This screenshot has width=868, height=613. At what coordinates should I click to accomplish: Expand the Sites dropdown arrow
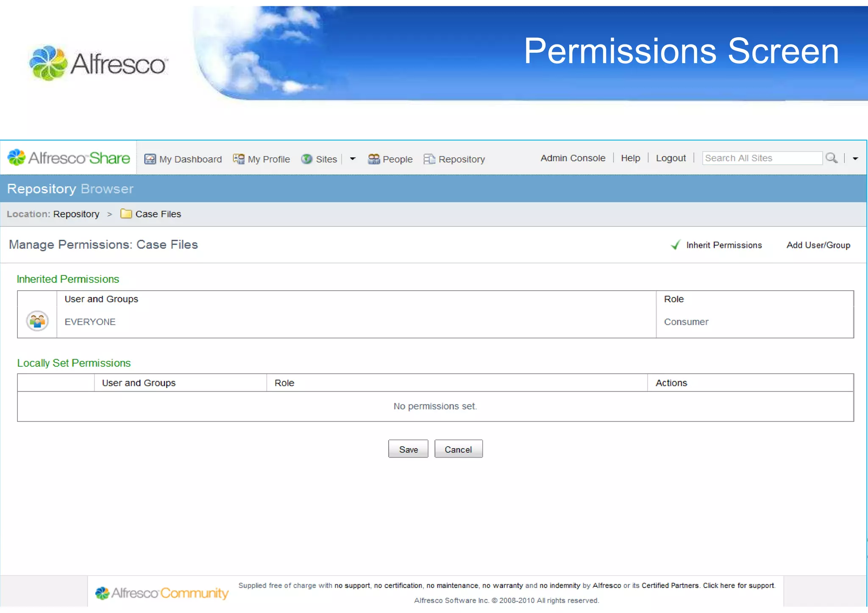click(353, 159)
